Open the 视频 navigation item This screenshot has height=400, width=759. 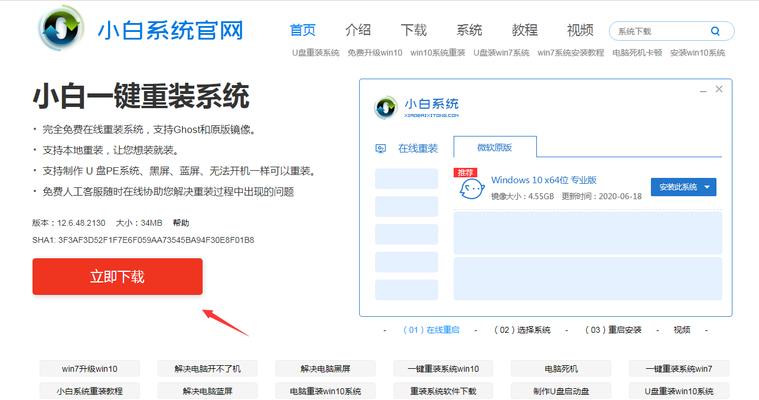[x=580, y=30]
